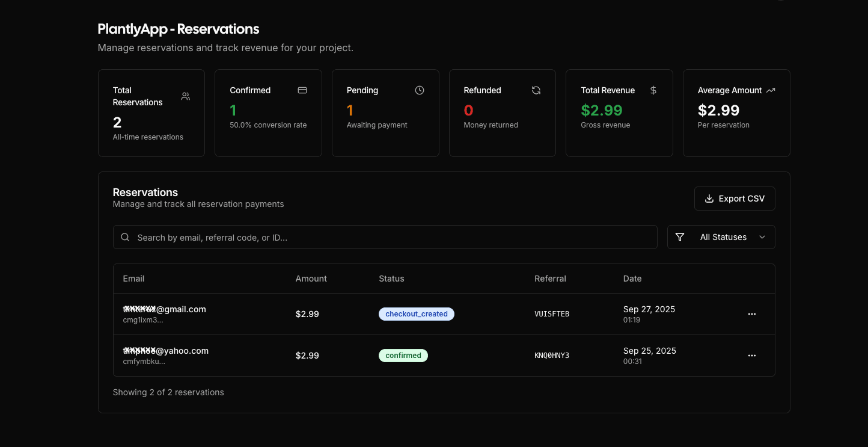
Task: Click the credit card icon in Confirmed card
Action: pyautogui.click(x=302, y=90)
